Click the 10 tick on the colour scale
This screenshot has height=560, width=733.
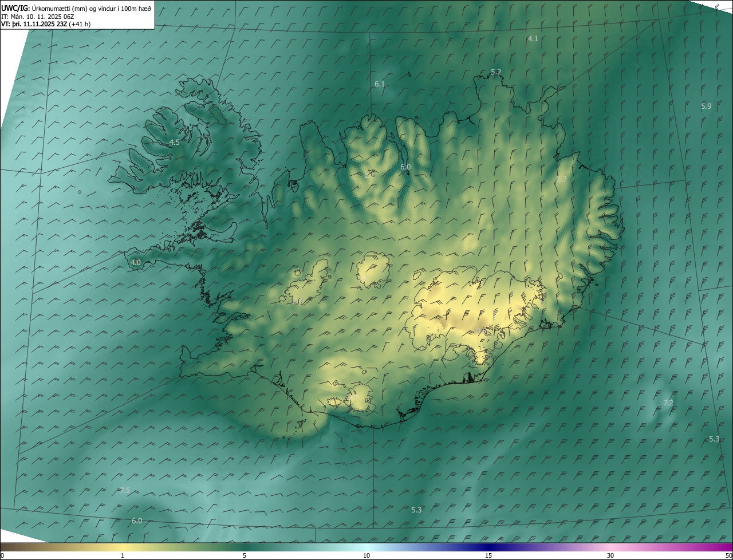pos(366,556)
